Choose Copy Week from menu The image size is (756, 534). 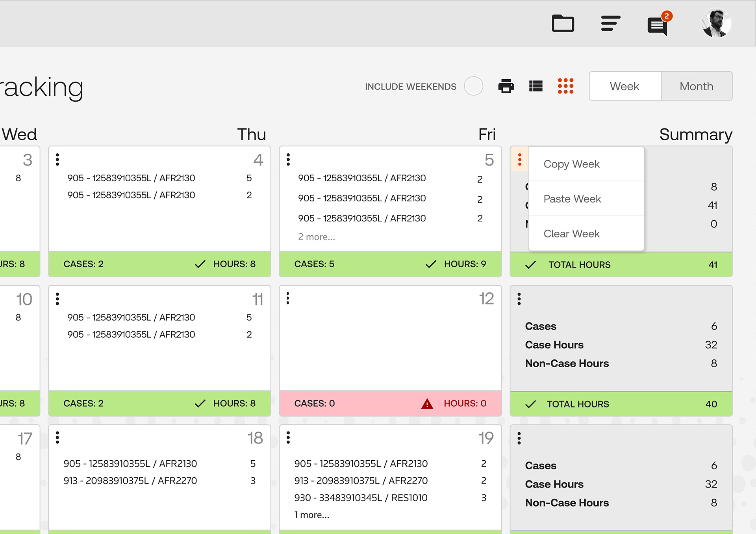click(x=586, y=164)
